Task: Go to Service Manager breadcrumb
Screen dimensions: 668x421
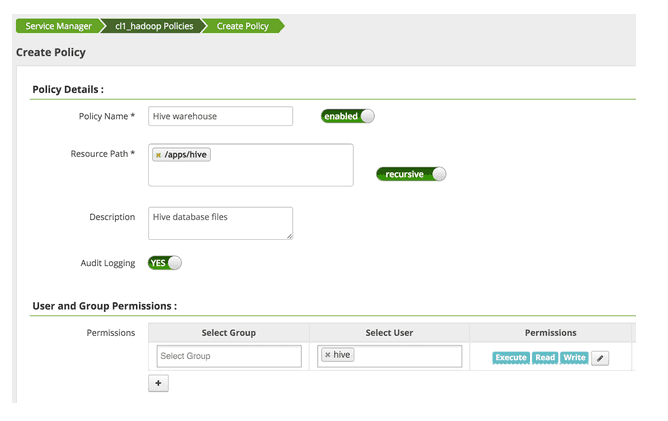Action: tap(58, 26)
